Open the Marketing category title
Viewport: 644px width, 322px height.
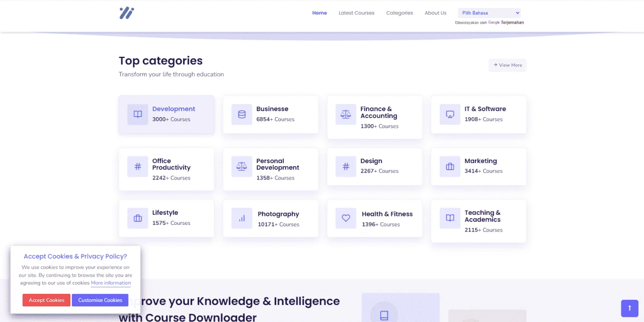(480, 161)
